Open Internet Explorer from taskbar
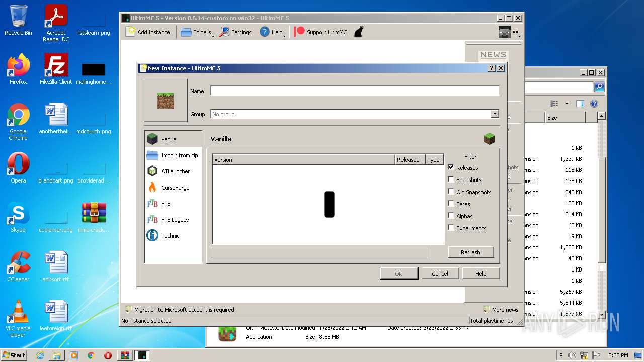 [40, 355]
